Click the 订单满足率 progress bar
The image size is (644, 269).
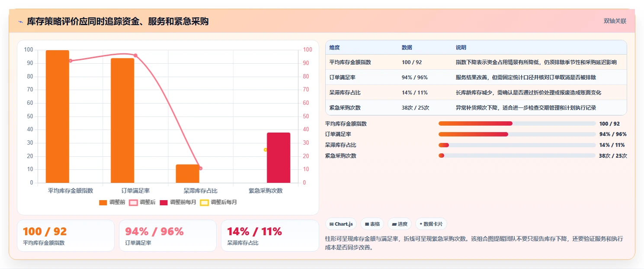pyautogui.click(x=517, y=134)
